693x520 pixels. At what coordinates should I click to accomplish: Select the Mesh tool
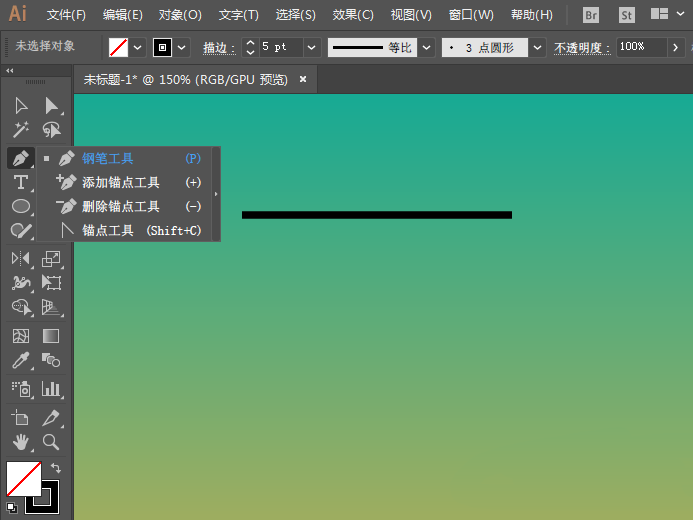[21, 336]
